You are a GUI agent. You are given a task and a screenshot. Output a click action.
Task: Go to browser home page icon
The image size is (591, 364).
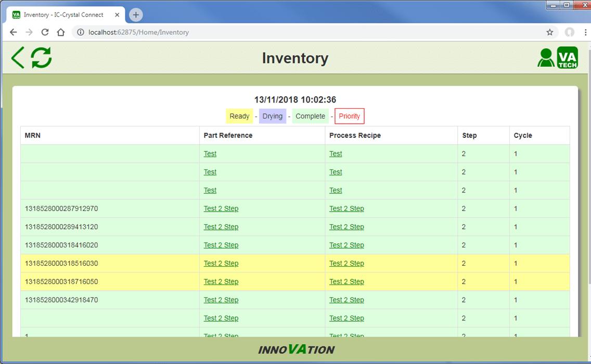pos(61,32)
